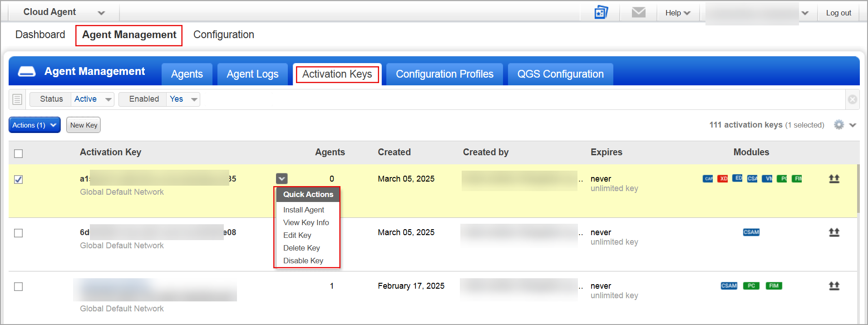This screenshot has width=868, height=325.
Task: Click green FIM badge on February 17 row
Action: (774, 286)
